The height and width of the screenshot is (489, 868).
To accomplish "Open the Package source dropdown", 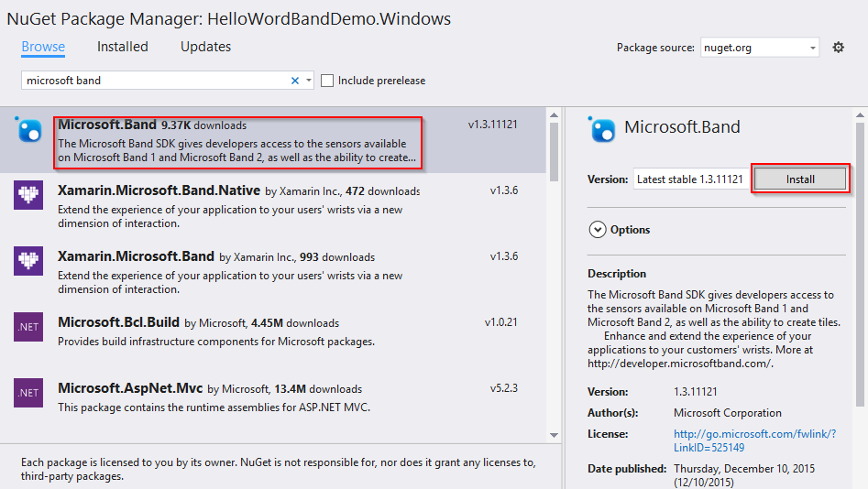I will click(x=813, y=48).
